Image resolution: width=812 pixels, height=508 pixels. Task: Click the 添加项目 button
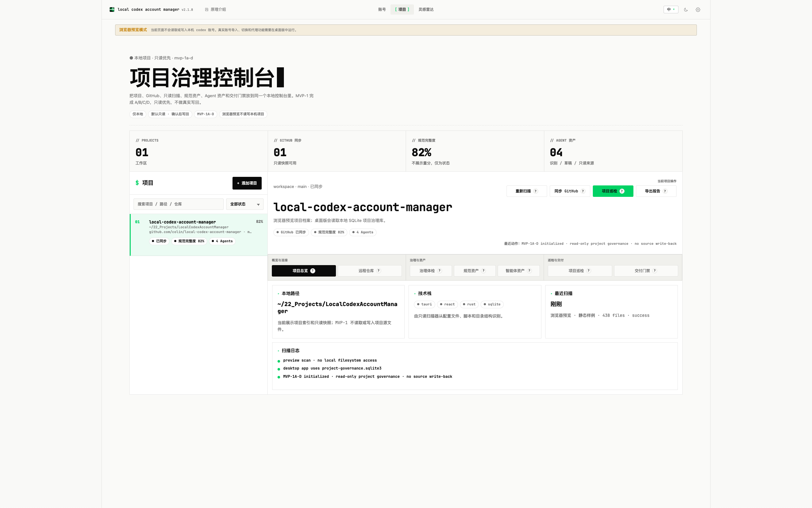(x=247, y=183)
